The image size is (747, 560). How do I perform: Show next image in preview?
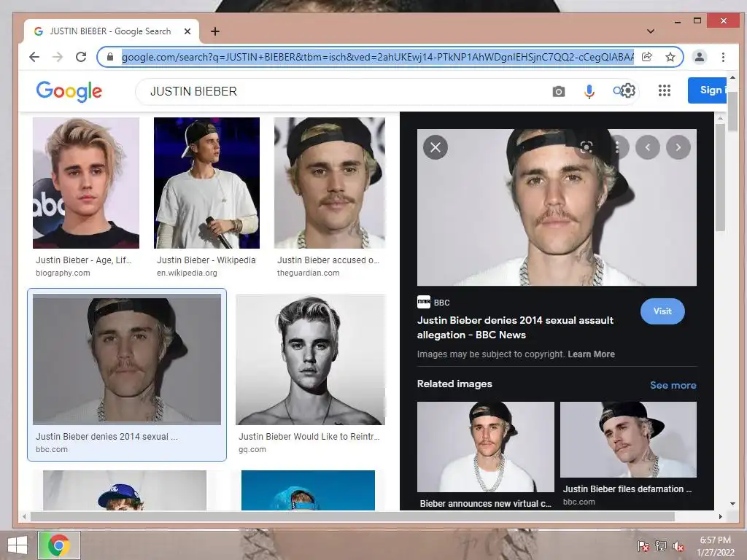(678, 147)
